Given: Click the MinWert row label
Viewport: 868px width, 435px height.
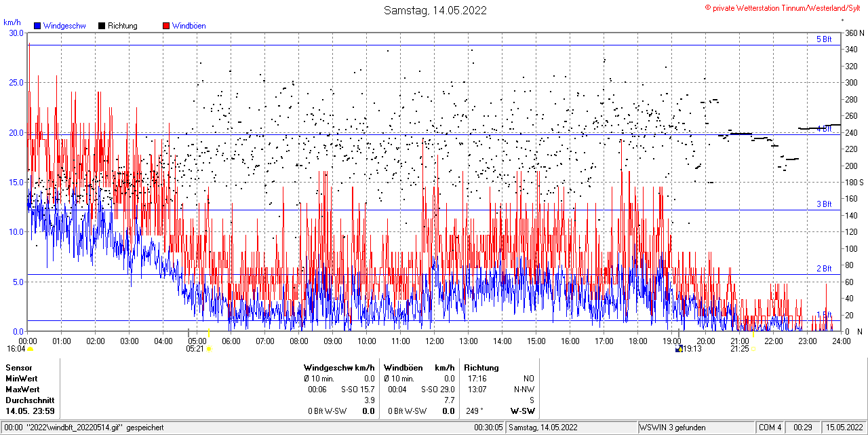Looking at the screenshot, I should [x=22, y=379].
